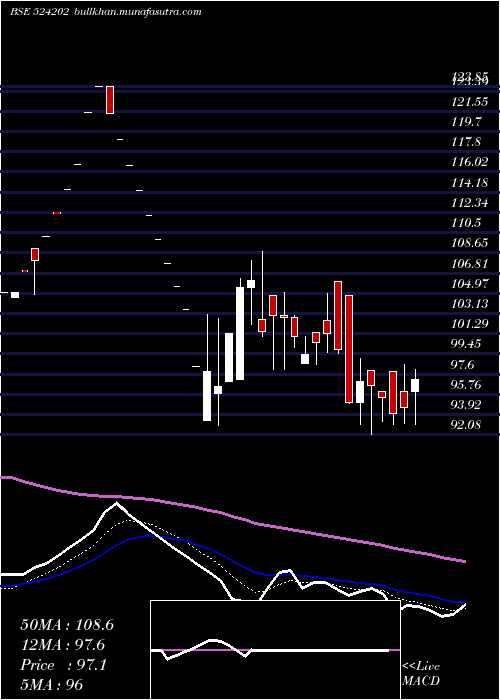Click the 114.18 price axis label
This screenshot has width=500, height=700.
click(x=469, y=182)
